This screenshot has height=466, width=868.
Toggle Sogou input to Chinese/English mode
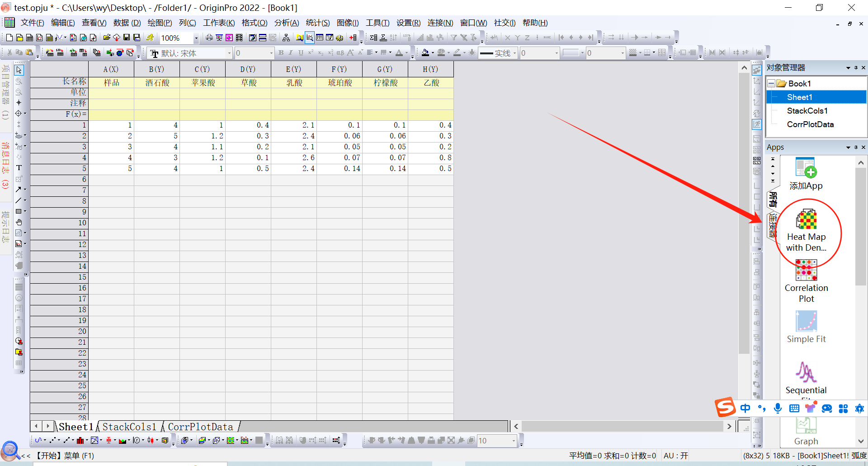click(x=745, y=409)
